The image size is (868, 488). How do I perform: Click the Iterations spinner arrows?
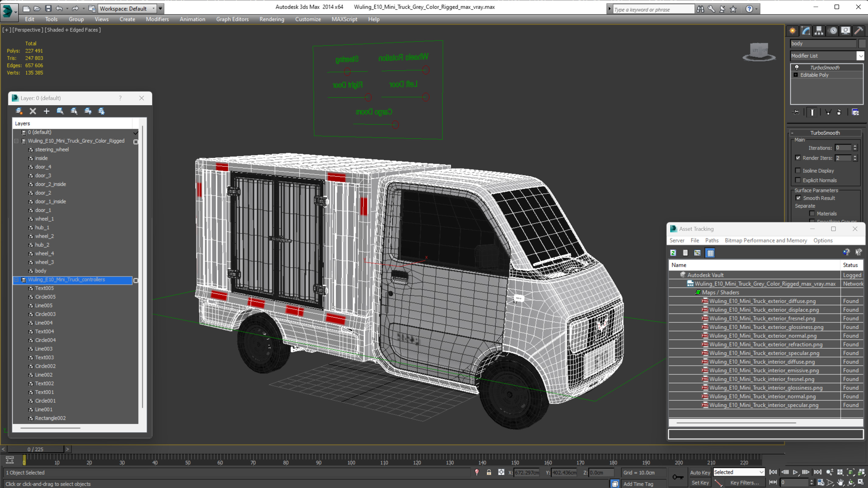(855, 148)
